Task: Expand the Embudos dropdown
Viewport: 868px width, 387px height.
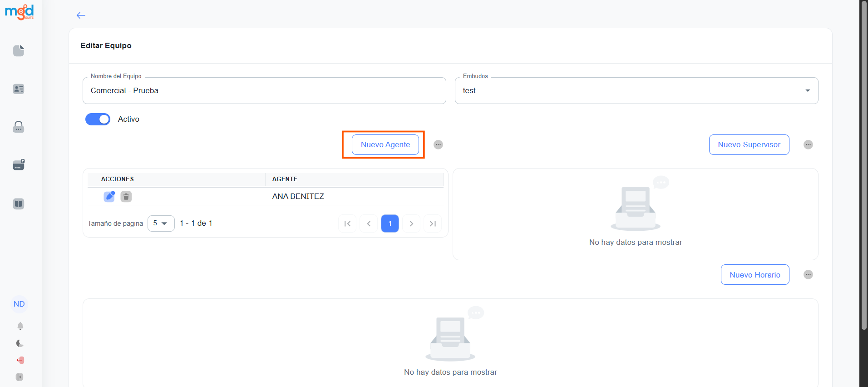Action: tap(807, 90)
